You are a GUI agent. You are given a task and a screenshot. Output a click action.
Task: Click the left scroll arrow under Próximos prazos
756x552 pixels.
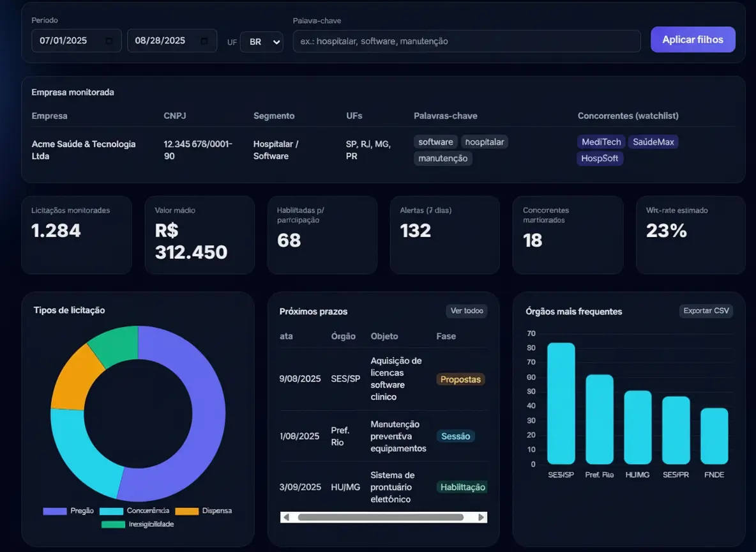pos(285,517)
